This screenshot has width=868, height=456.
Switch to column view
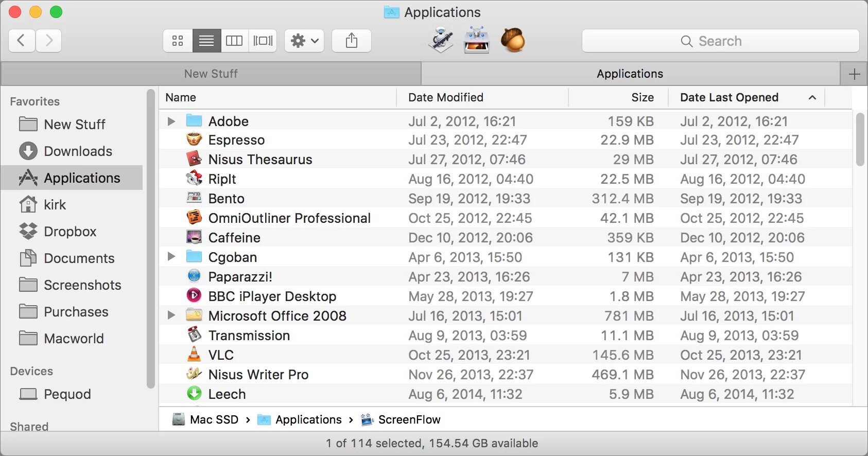click(x=234, y=41)
